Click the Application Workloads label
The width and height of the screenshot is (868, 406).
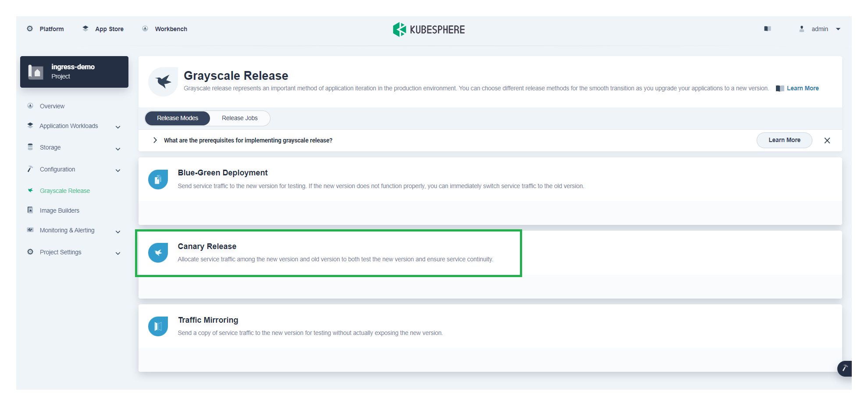[69, 126]
